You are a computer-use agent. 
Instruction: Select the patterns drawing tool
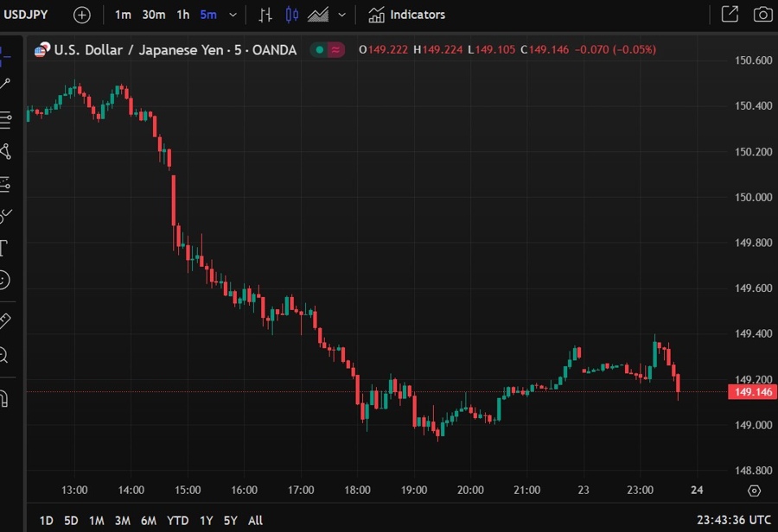pyautogui.click(x=5, y=152)
